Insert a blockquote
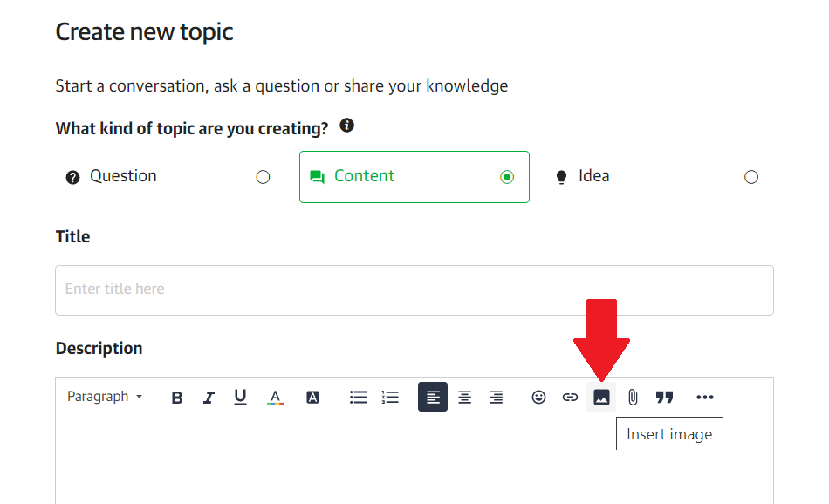Screen dimensions: 829x504 [665, 398]
